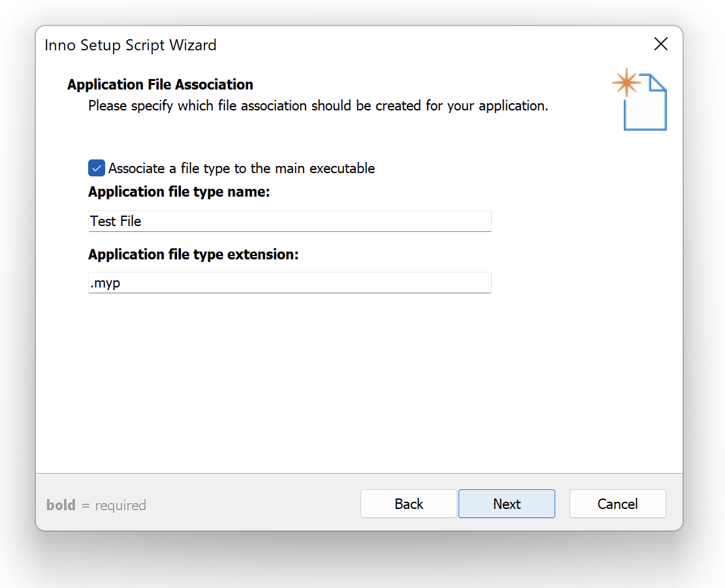Go to the Next wizard page
725x588 pixels.
(506, 504)
